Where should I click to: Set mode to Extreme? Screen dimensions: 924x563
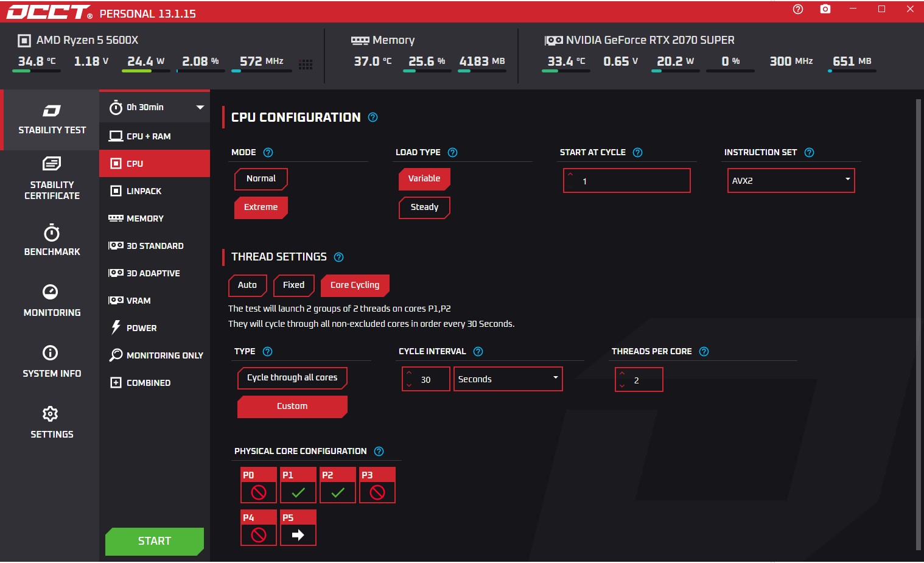tap(261, 208)
